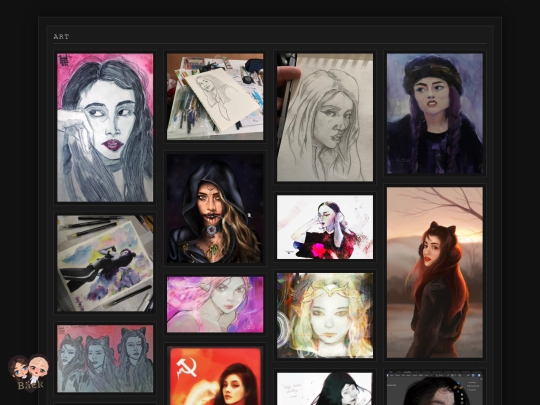Screen dimensions: 540x405
Task: Open the purple beret painting thumbnail
Action: tap(435, 114)
